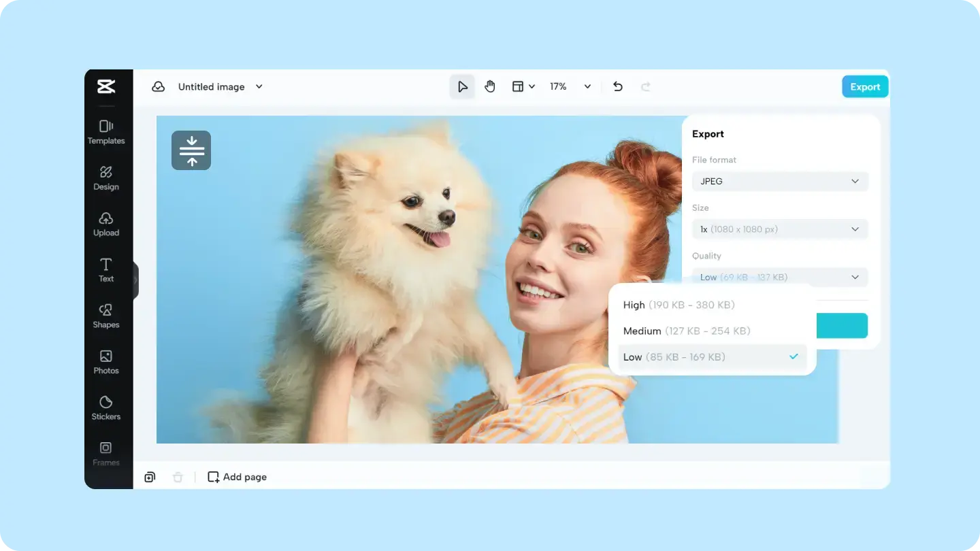
Task: Click the blue Export button
Action: [865, 86]
